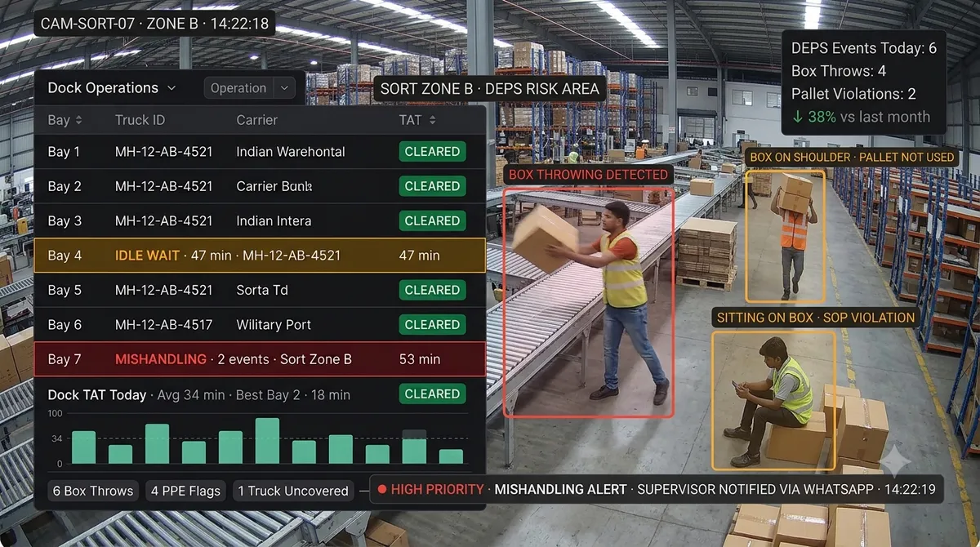Click the CLEARED badge in Bay 3 row
980x547 pixels.
click(432, 220)
